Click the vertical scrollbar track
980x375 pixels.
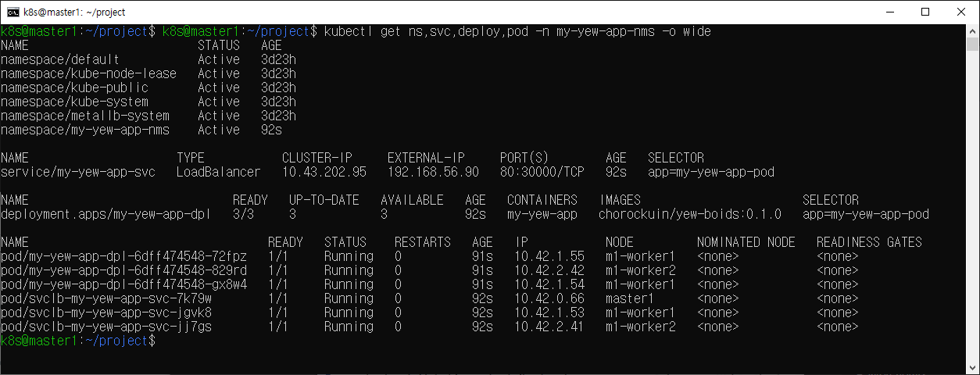pos(972,195)
